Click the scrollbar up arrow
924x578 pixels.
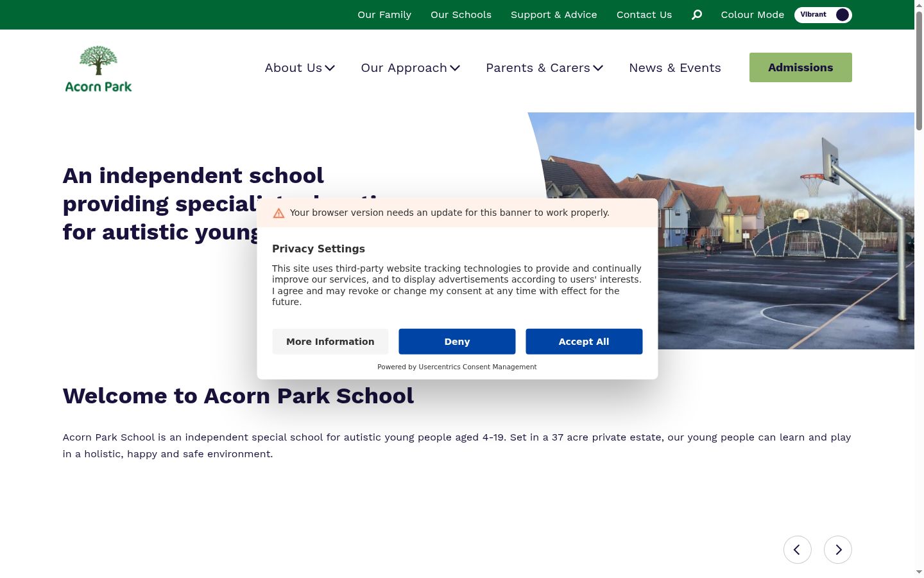click(919, 5)
